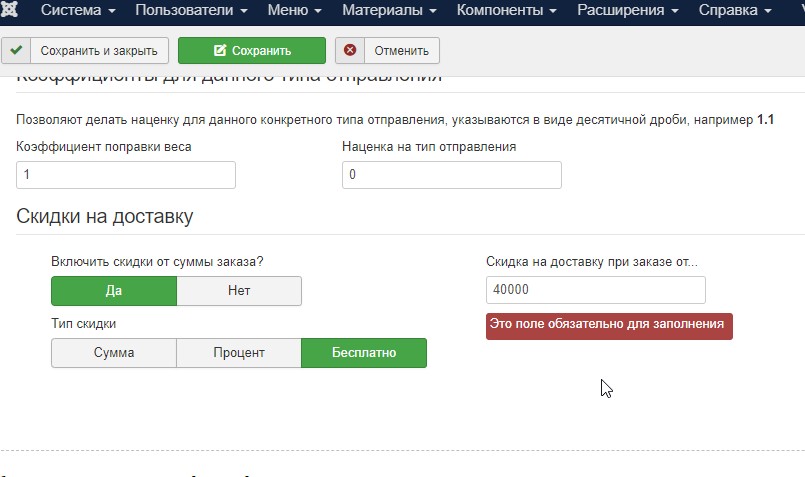Choose Процент discount type
805x477 pixels.
click(x=239, y=353)
